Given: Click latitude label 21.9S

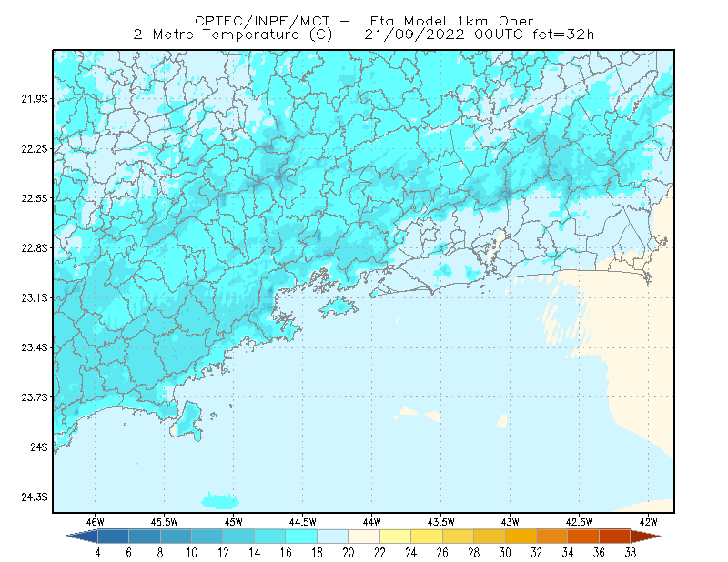Looking at the screenshot, I should coord(34,99).
